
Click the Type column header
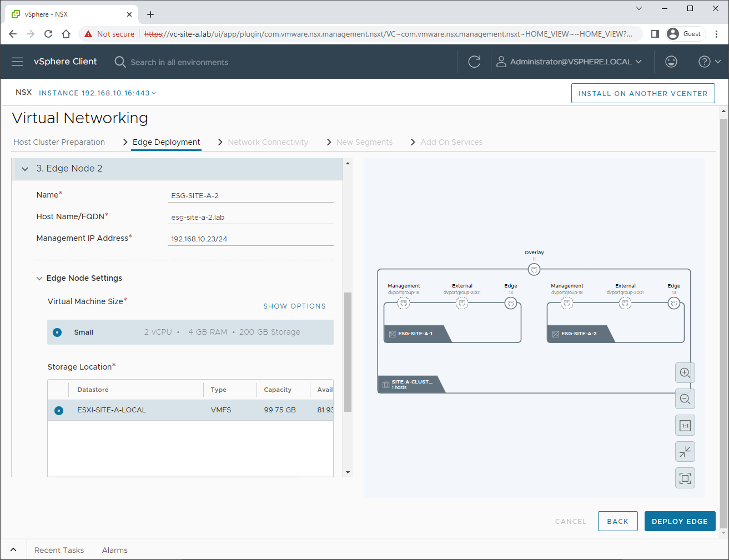pyautogui.click(x=219, y=390)
